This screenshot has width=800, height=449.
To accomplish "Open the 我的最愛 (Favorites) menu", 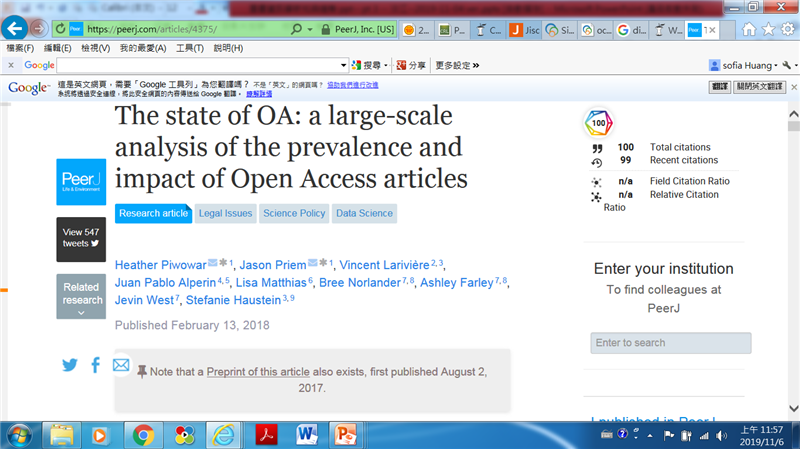I will coord(141,48).
